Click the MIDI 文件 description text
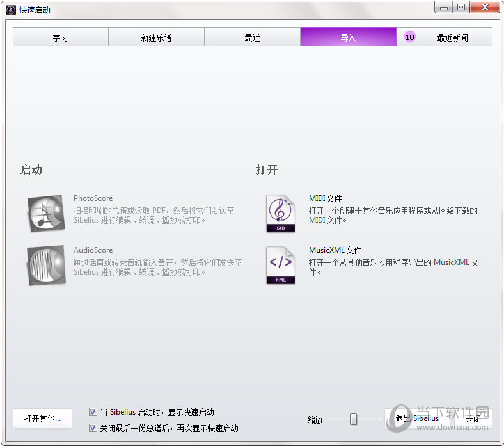This screenshot has height=446, width=504. 393,215
